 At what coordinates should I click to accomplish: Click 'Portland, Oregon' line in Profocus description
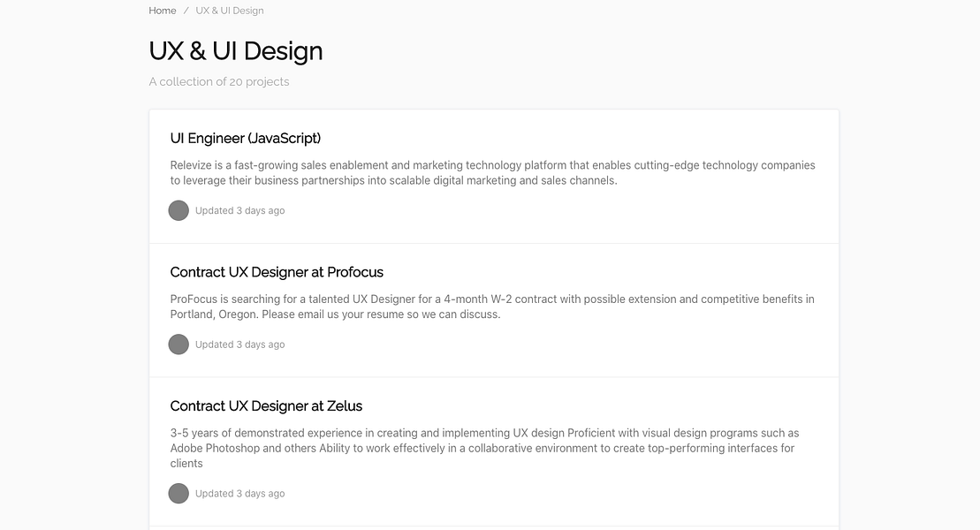coord(335,314)
